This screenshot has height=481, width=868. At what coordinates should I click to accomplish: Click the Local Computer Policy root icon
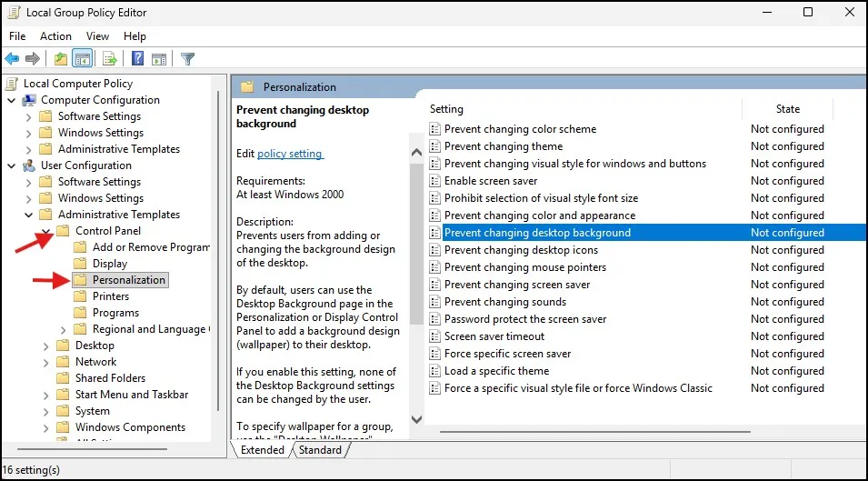pyautogui.click(x=11, y=84)
